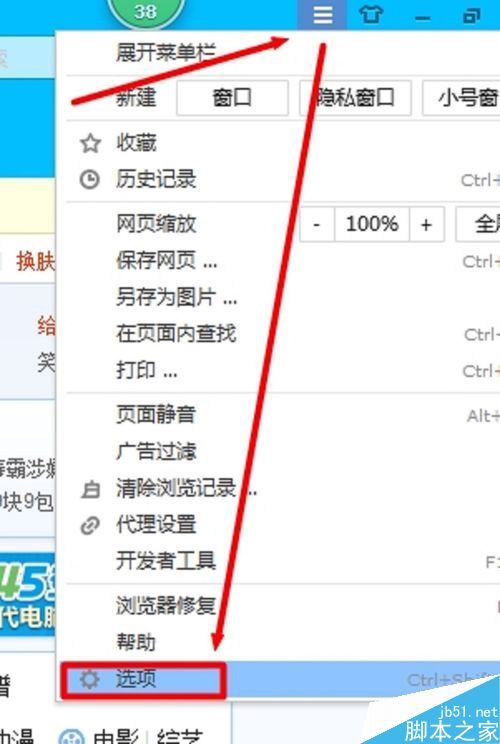This screenshot has width=500, height=744.
Task: Click the star icon beside 收藏
Action: click(90, 143)
